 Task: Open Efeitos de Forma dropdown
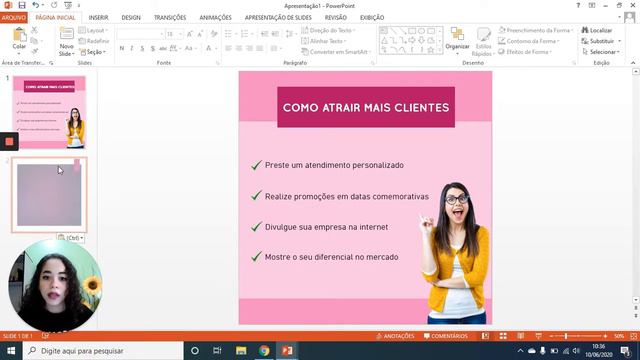click(525, 52)
